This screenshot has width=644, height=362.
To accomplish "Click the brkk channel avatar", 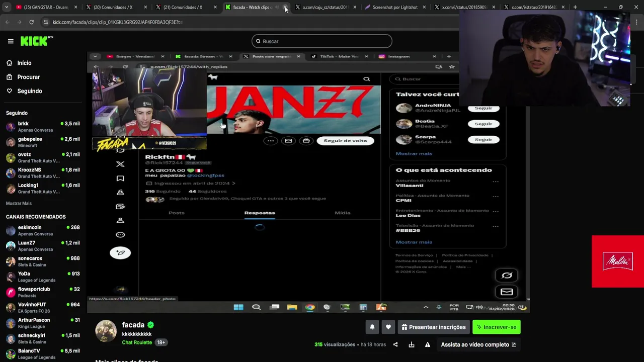I will tap(11, 127).
